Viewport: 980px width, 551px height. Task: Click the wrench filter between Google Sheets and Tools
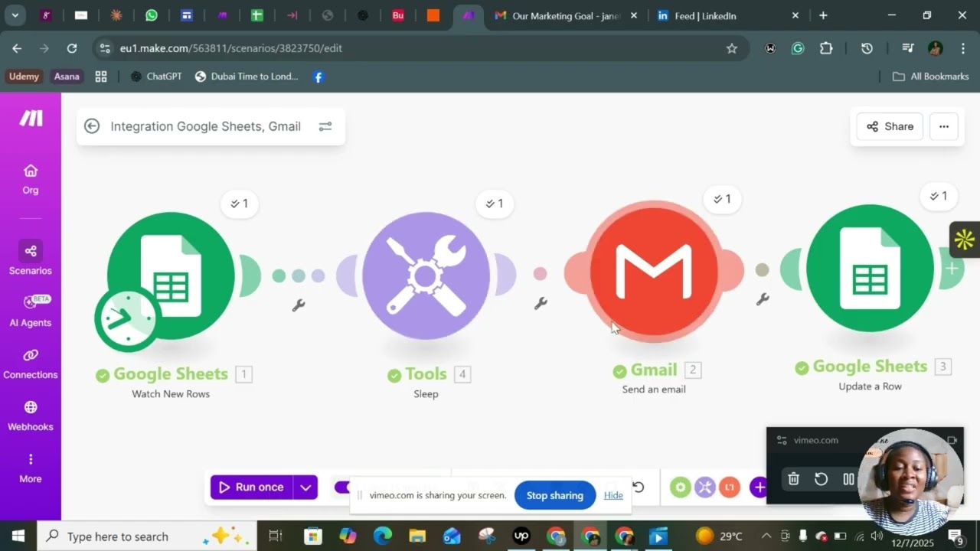point(299,305)
